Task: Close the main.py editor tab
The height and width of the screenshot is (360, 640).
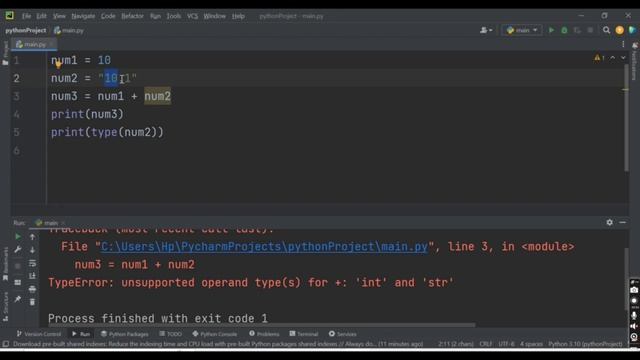Action: pos(51,44)
